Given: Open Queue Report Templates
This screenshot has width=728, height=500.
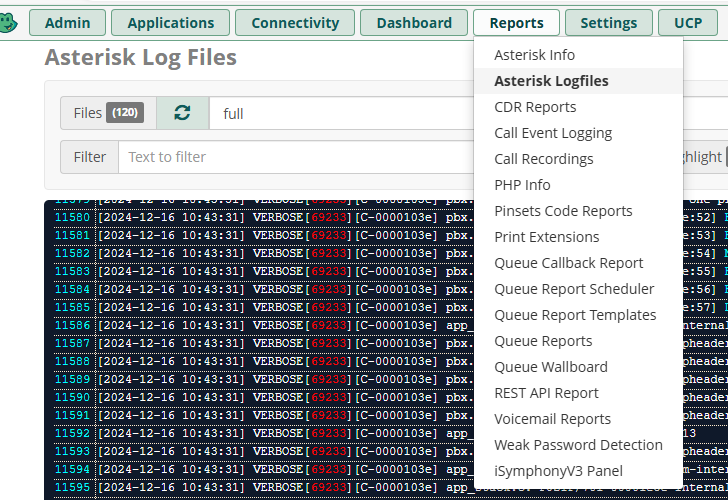Looking at the screenshot, I should tap(578, 315).
